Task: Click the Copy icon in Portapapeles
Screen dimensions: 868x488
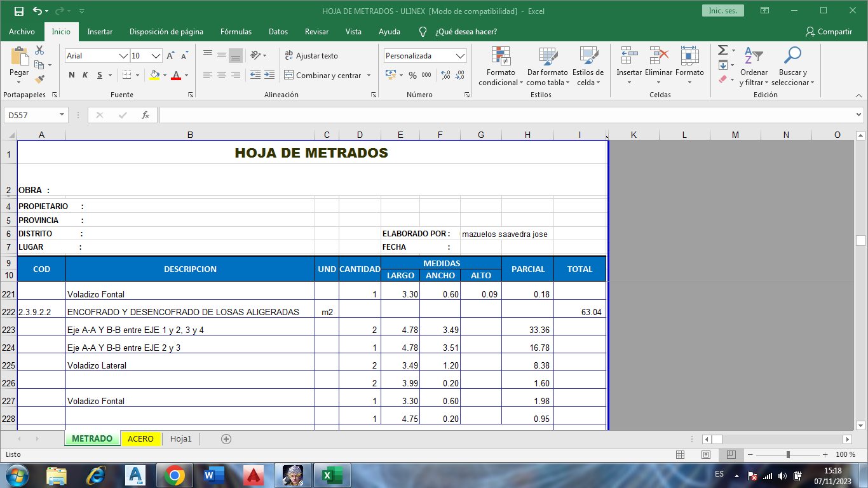Action: [x=39, y=65]
